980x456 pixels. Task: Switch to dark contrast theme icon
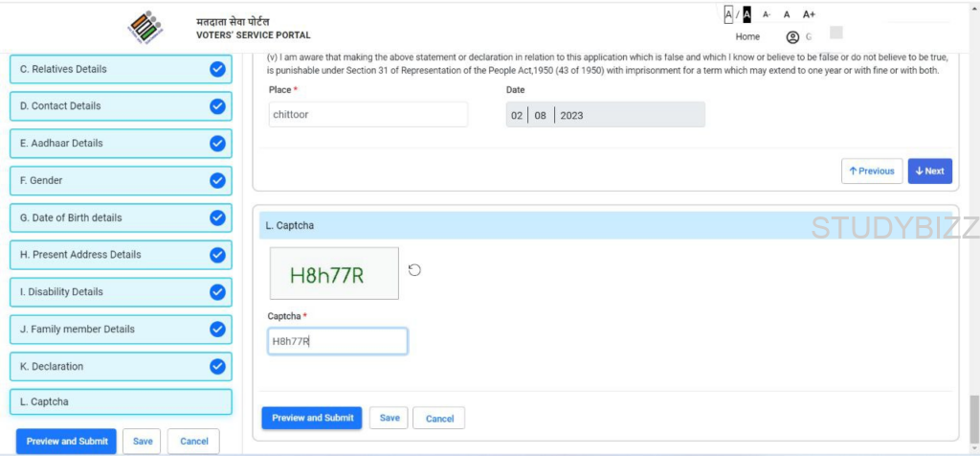(746, 14)
